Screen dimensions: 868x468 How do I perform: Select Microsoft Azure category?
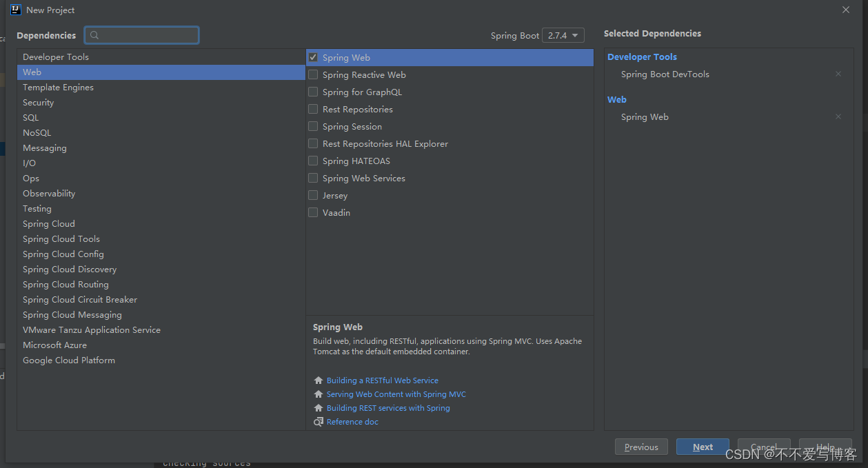pyautogui.click(x=161, y=345)
